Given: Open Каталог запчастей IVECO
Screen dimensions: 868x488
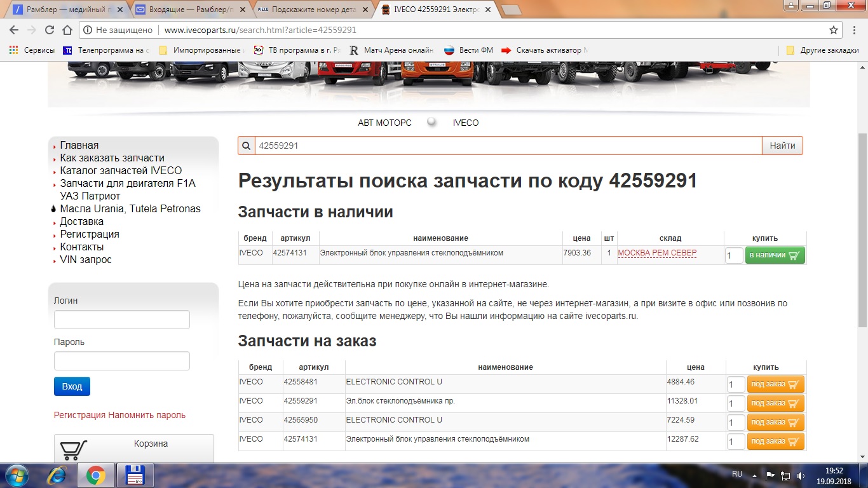Looking at the screenshot, I should (121, 171).
